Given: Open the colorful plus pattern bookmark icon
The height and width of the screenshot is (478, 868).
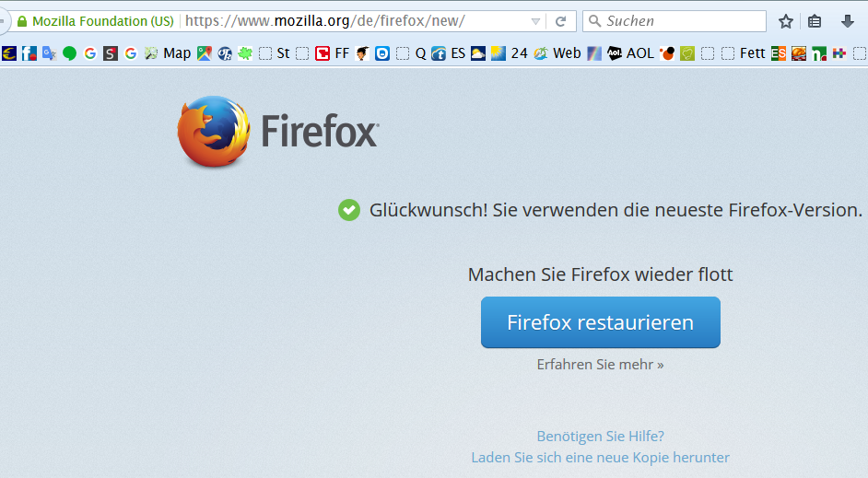Looking at the screenshot, I should [x=839, y=53].
